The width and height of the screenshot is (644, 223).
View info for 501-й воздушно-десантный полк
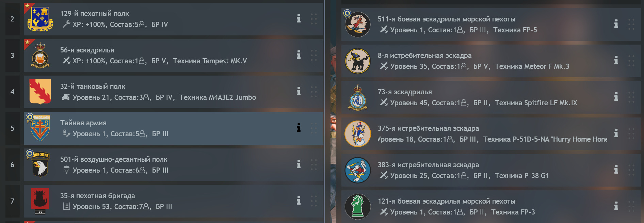[299, 164]
